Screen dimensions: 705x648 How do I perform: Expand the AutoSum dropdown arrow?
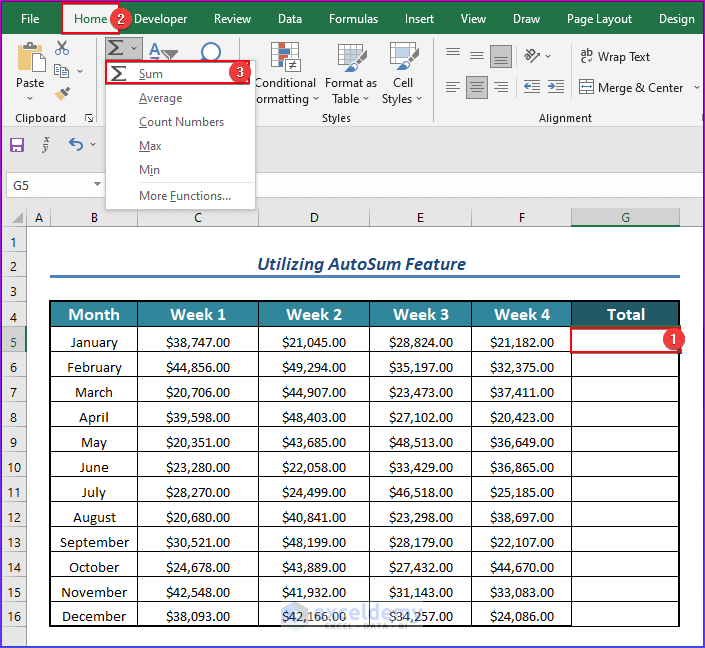[134, 48]
